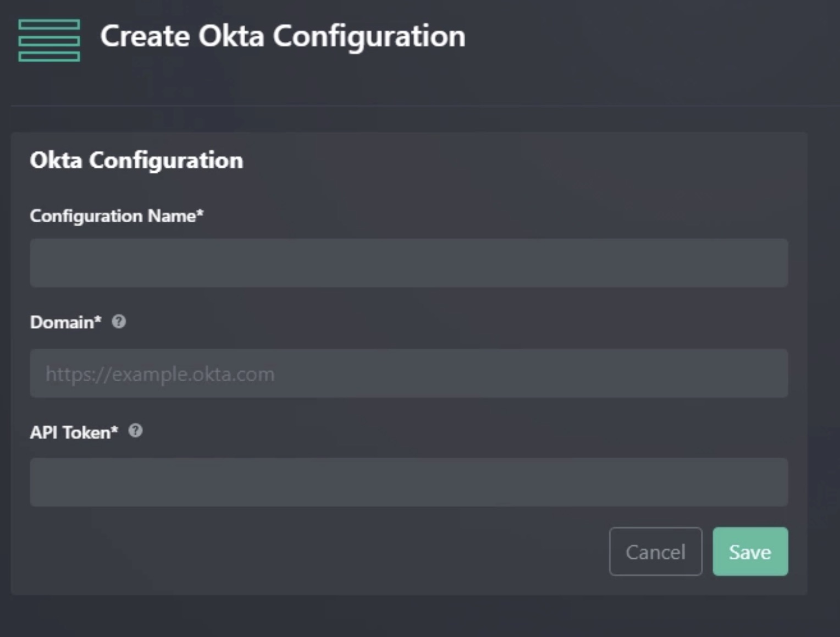Viewport: 840px width, 637px height.
Task: Click the API Token field label
Action: click(74, 432)
